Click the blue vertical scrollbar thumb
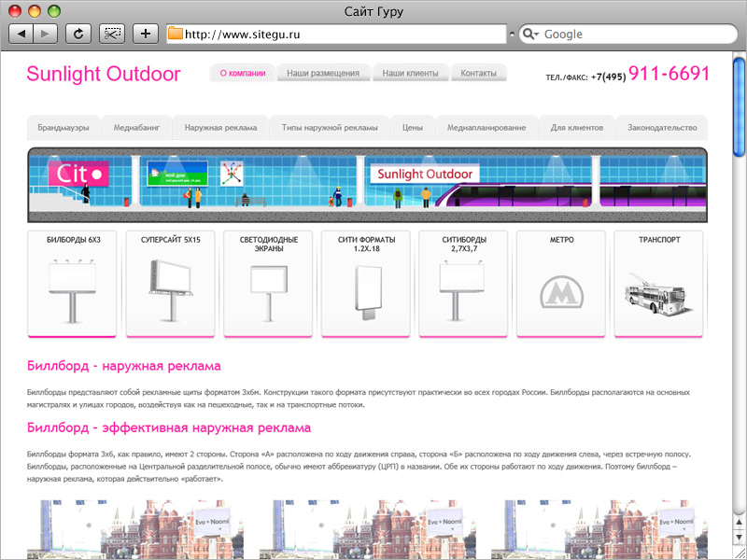 [740, 106]
